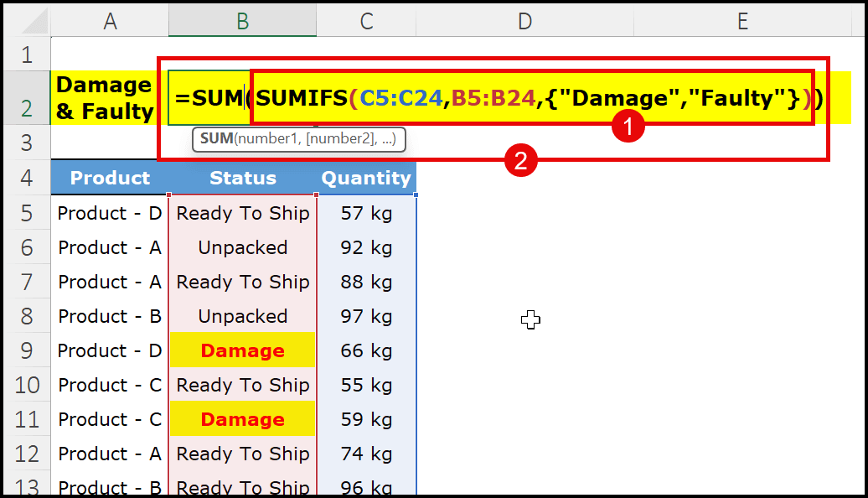Place cursor in the SUMIFS formula text
The width and height of the screenshot is (868, 498).
pos(302,99)
